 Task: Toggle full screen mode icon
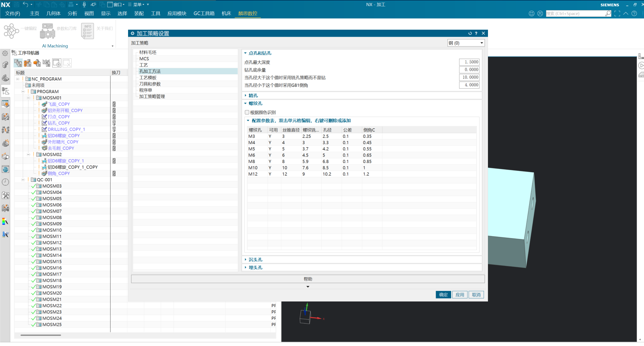[x=617, y=13]
